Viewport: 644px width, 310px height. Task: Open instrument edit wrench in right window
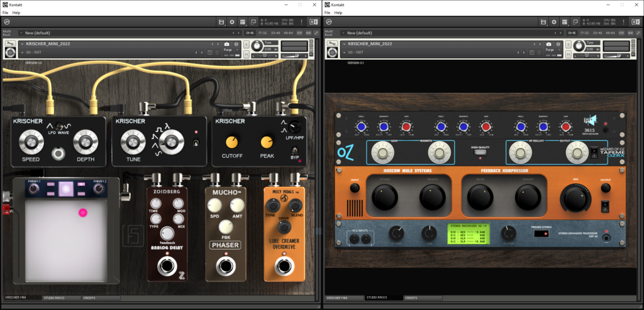[x=332, y=43]
